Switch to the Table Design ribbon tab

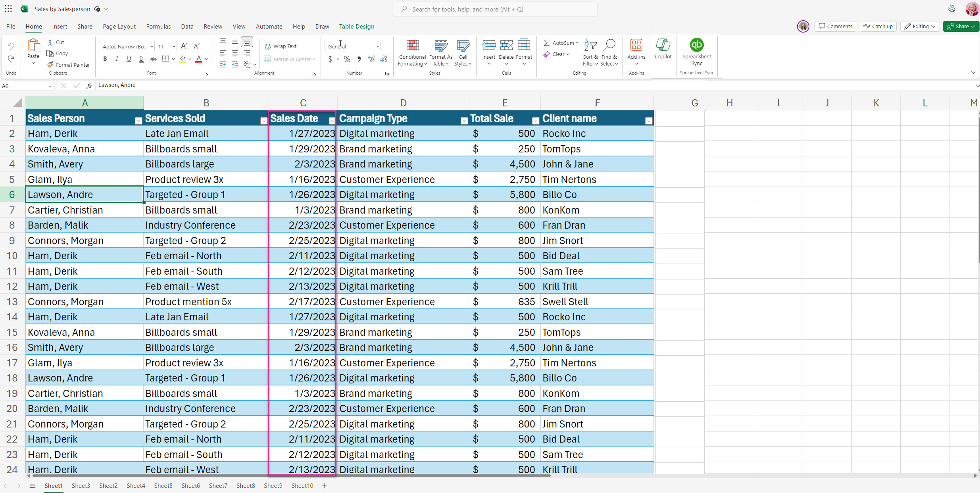(356, 26)
